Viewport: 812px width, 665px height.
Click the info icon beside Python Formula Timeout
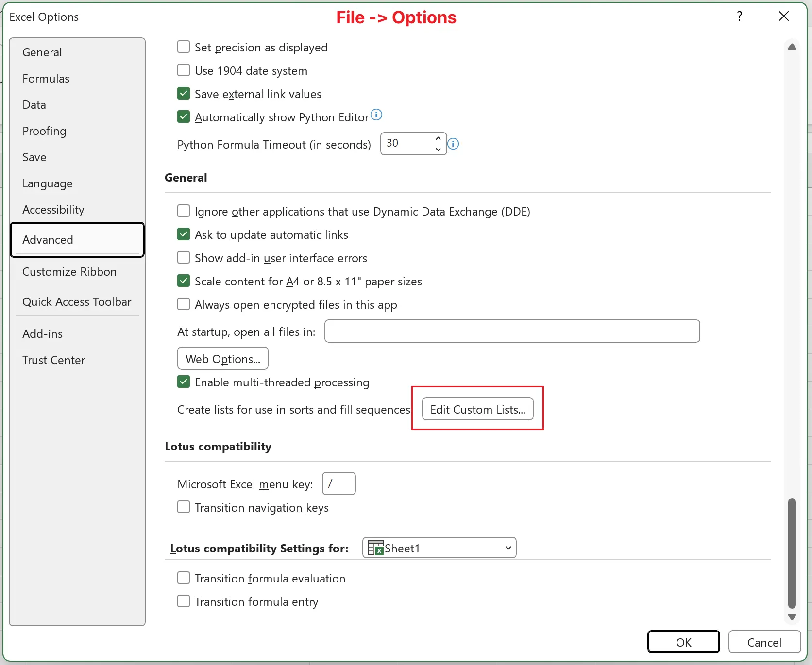tap(453, 144)
